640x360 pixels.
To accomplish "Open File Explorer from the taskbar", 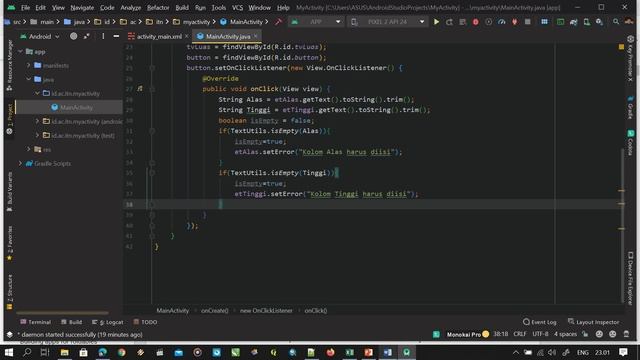I will (64, 352).
